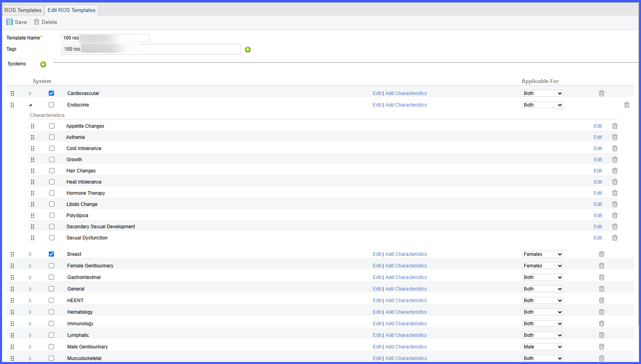
Task: Click green plus icon beside Systems
Action: click(x=43, y=64)
